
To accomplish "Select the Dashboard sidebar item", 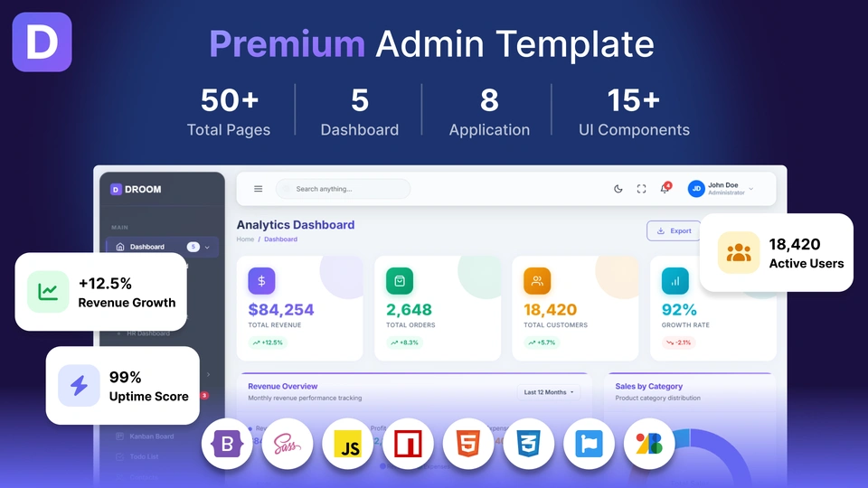I will (162, 246).
